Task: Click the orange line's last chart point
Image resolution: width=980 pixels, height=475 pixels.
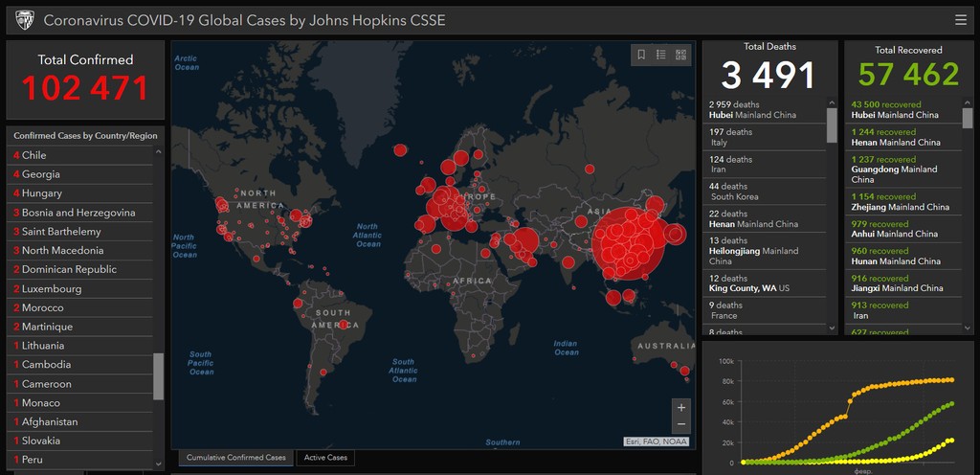Action: 951,380
